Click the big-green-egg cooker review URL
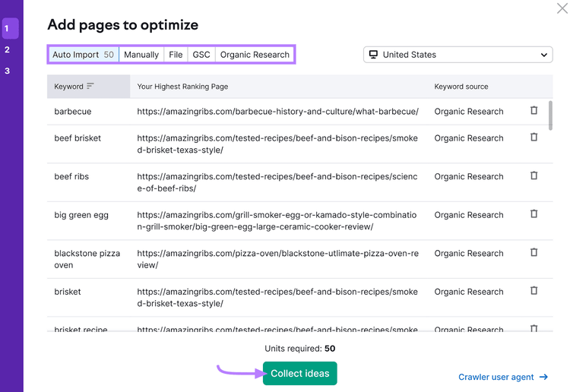The height and width of the screenshot is (392, 570). [x=277, y=221]
